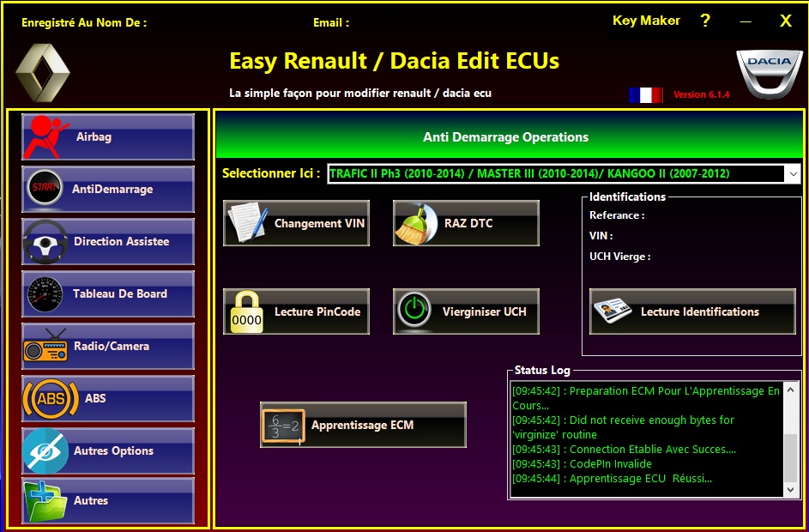The height and width of the screenshot is (532, 809).
Task: Click the broom icon for RAZ DTC
Action: pos(416,223)
